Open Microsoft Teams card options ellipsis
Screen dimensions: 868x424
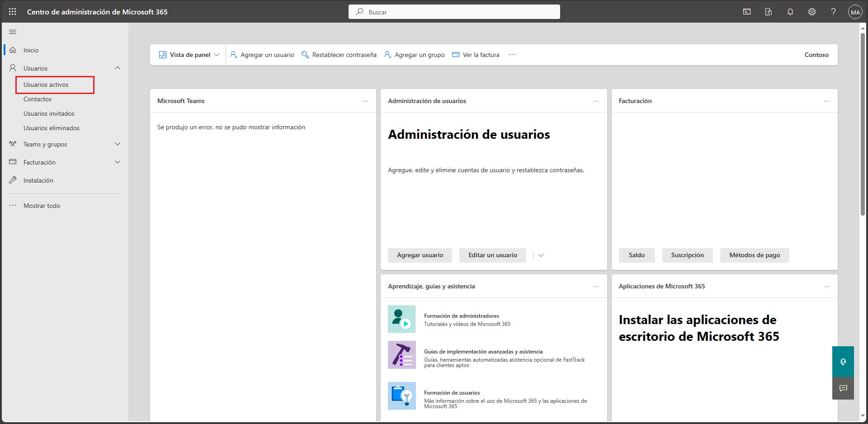coord(365,101)
